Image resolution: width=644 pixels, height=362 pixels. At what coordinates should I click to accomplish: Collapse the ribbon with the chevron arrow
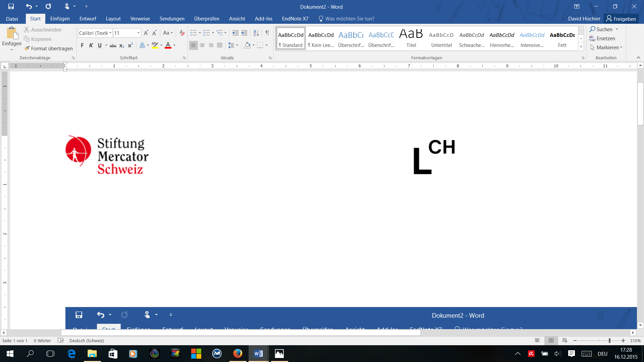click(638, 58)
